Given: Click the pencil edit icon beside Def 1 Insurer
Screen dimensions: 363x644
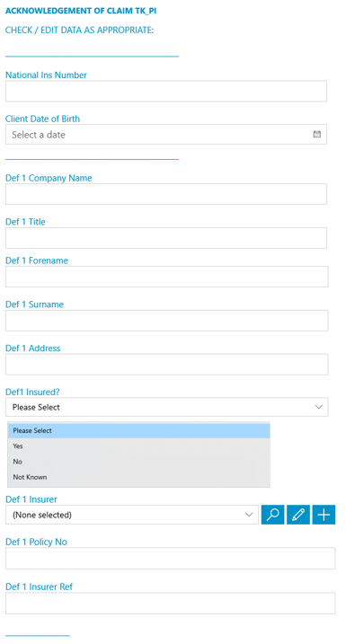Looking at the screenshot, I should 298,515.
